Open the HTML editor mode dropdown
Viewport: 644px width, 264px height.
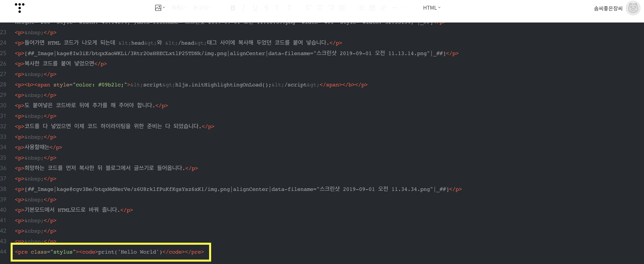coord(431,8)
